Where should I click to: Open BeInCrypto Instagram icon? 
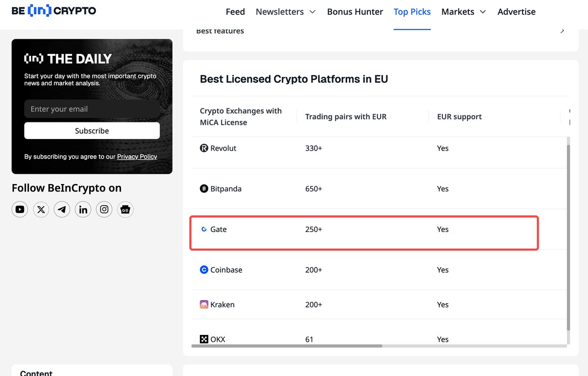tap(104, 210)
